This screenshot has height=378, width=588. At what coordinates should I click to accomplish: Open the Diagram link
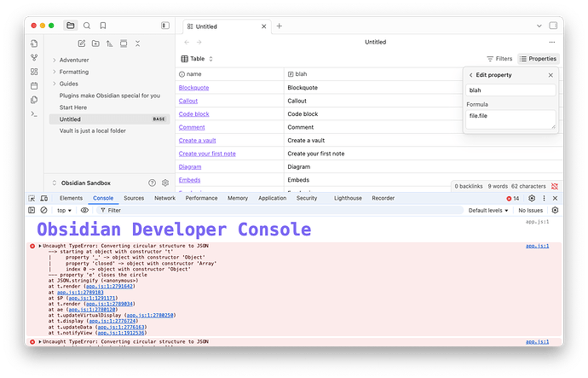pos(190,166)
